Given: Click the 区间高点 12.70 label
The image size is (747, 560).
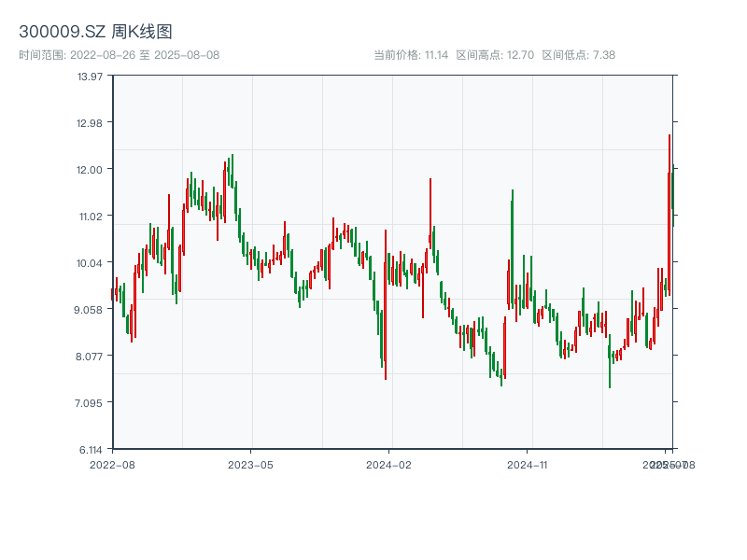Looking at the screenshot, I should (495, 55).
